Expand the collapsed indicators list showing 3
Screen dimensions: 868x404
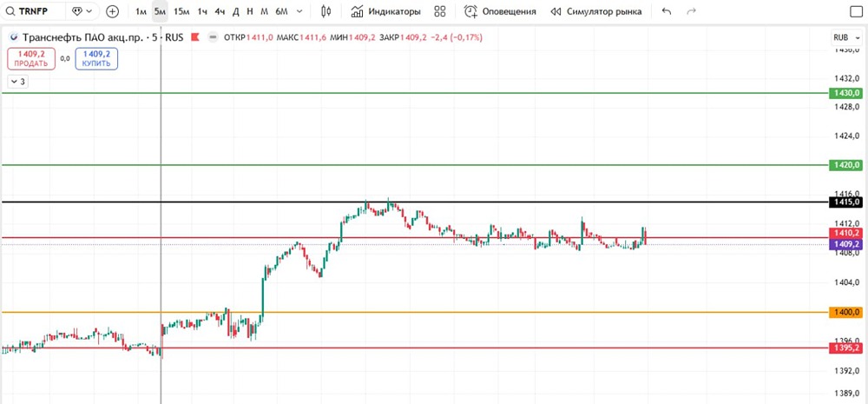click(17, 82)
